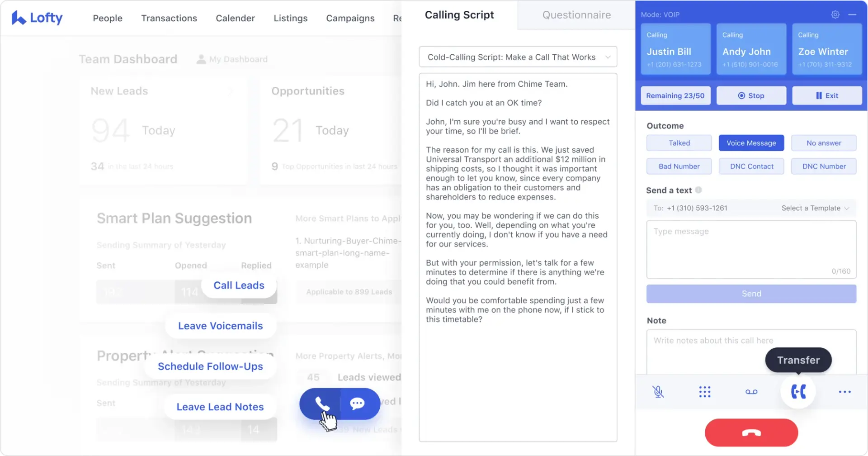Open the Campaigns menu

click(x=350, y=18)
